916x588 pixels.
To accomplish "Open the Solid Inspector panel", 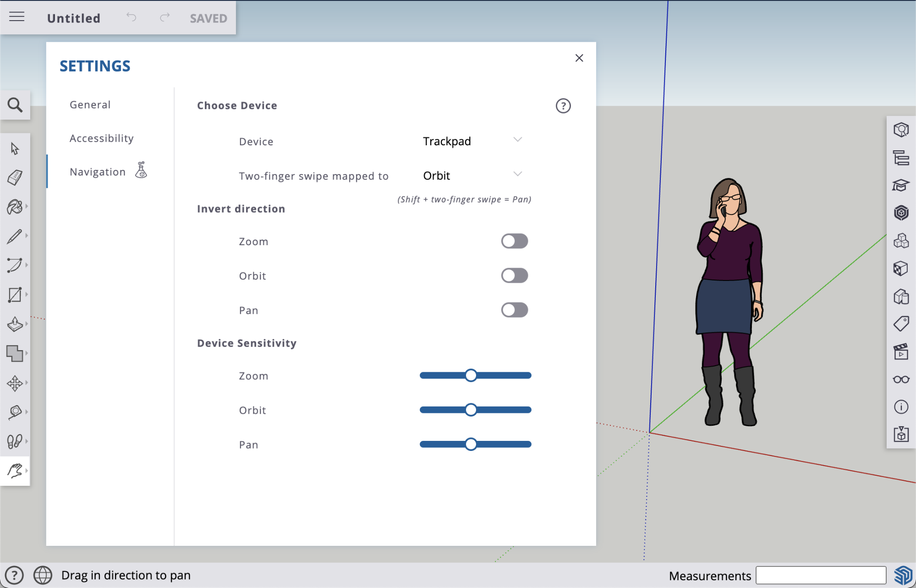I will pos(901,434).
